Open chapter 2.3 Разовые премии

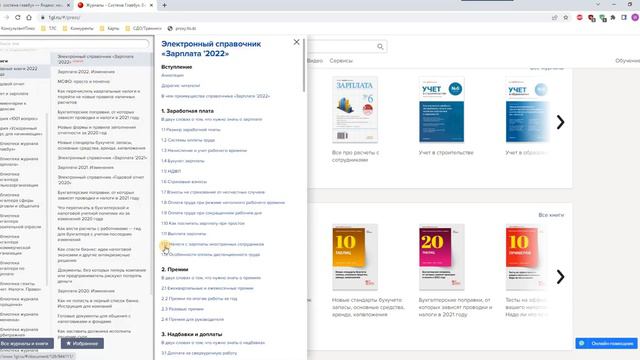(x=182, y=309)
